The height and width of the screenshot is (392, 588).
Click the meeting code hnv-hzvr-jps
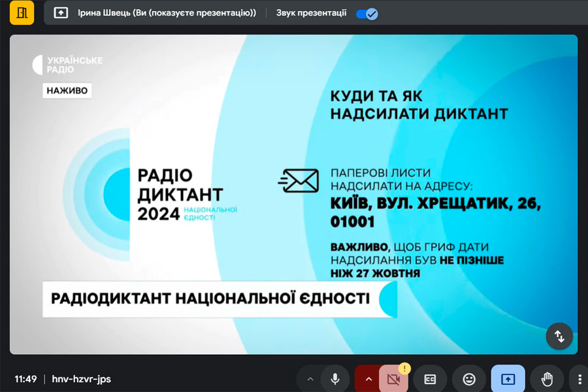coord(80,379)
